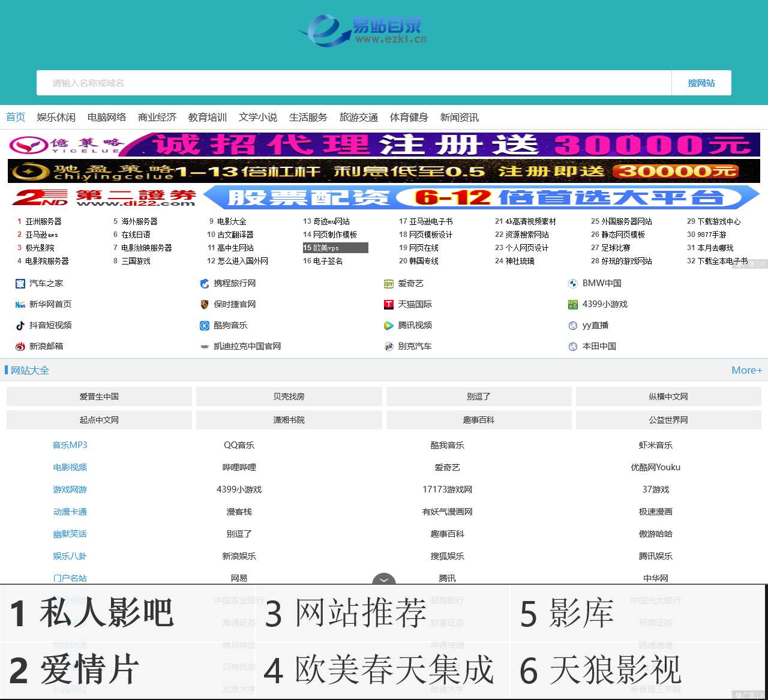The image size is (768, 700).
Task: Open the 首页 navigation tab
Action: point(16,117)
